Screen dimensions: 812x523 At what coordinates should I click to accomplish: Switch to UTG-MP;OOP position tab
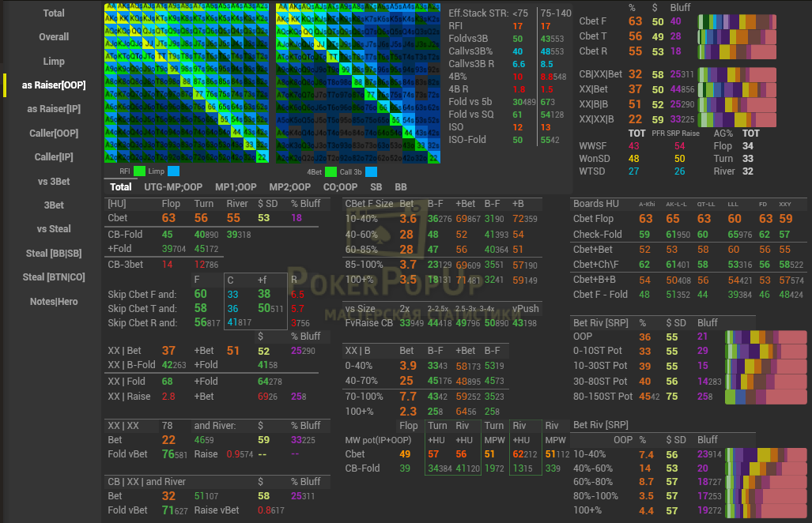click(172, 188)
